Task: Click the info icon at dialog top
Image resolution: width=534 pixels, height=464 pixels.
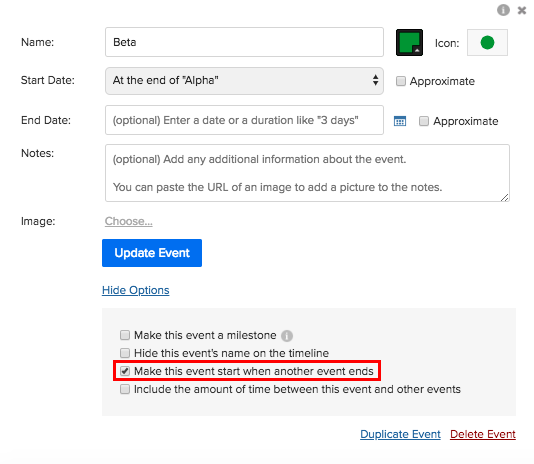Action: tap(503, 10)
